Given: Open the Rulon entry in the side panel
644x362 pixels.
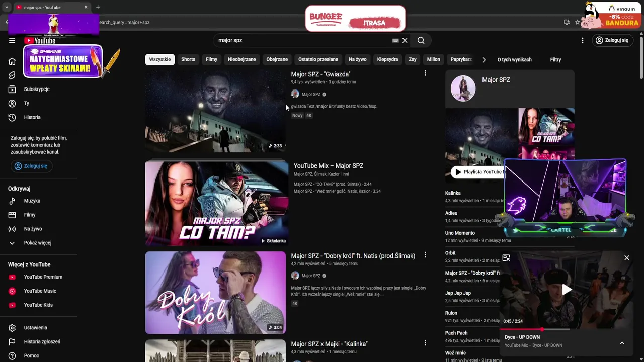Looking at the screenshot, I should [x=451, y=313].
